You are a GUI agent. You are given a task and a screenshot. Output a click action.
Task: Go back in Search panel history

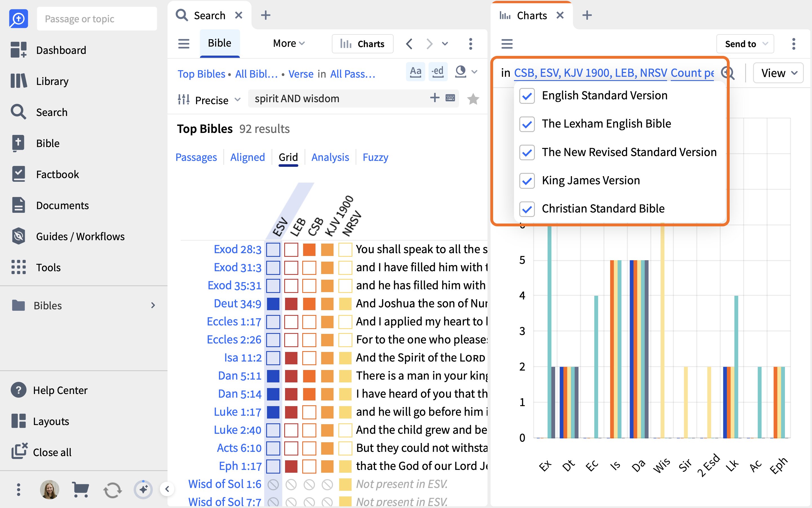click(x=409, y=44)
